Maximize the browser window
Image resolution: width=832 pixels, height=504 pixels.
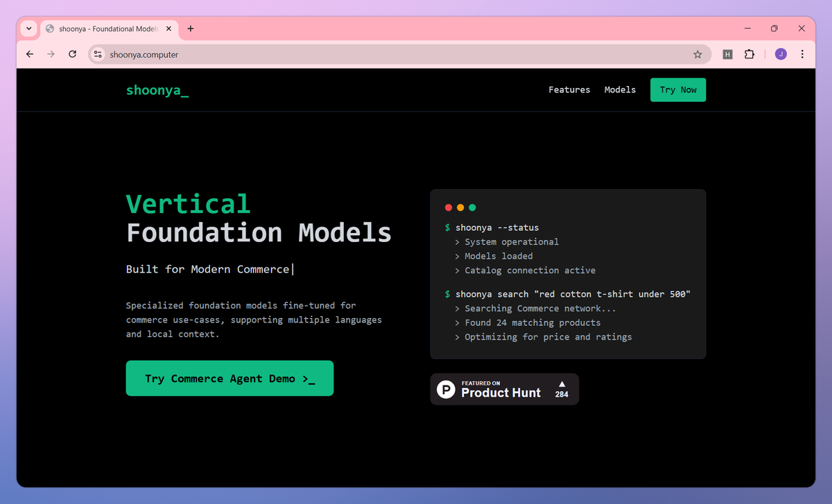click(x=774, y=28)
